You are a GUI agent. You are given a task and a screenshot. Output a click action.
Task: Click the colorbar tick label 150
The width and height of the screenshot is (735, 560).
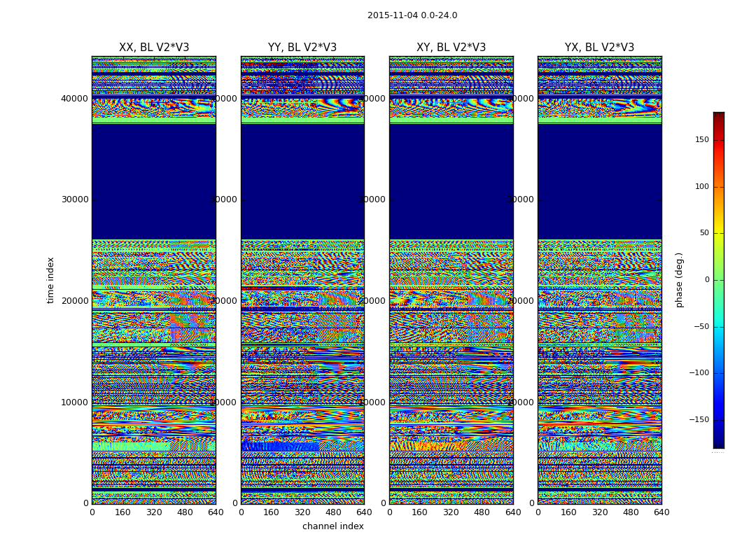pyautogui.click(x=702, y=139)
